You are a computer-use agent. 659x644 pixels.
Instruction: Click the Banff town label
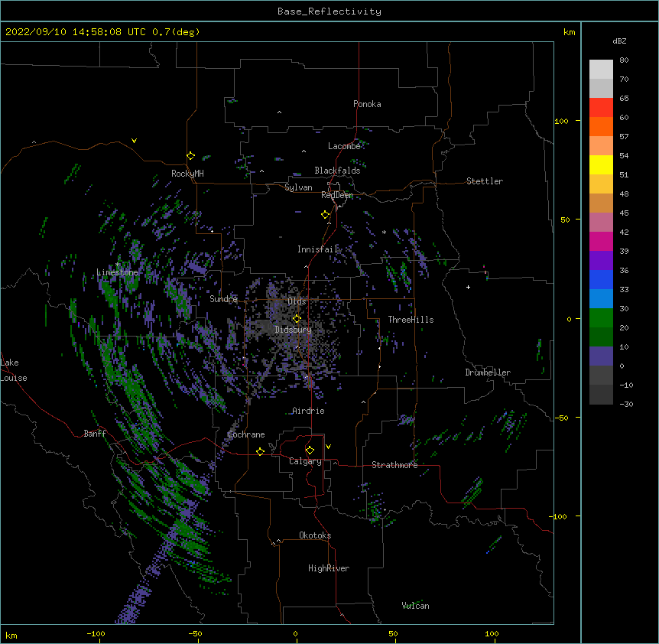coord(95,434)
